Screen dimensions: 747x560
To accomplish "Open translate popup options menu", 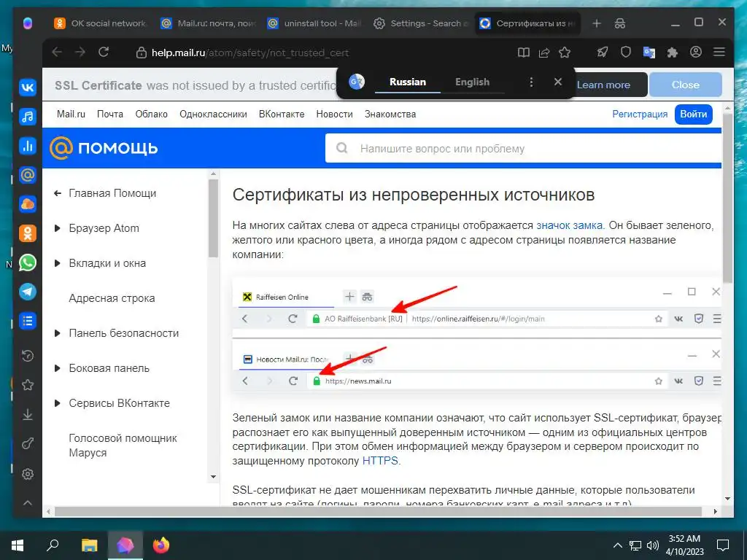I will (531, 82).
